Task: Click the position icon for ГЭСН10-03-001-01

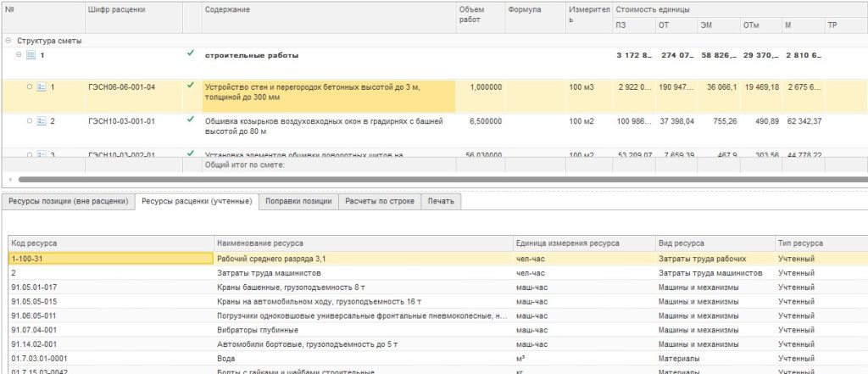Action: point(40,121)
